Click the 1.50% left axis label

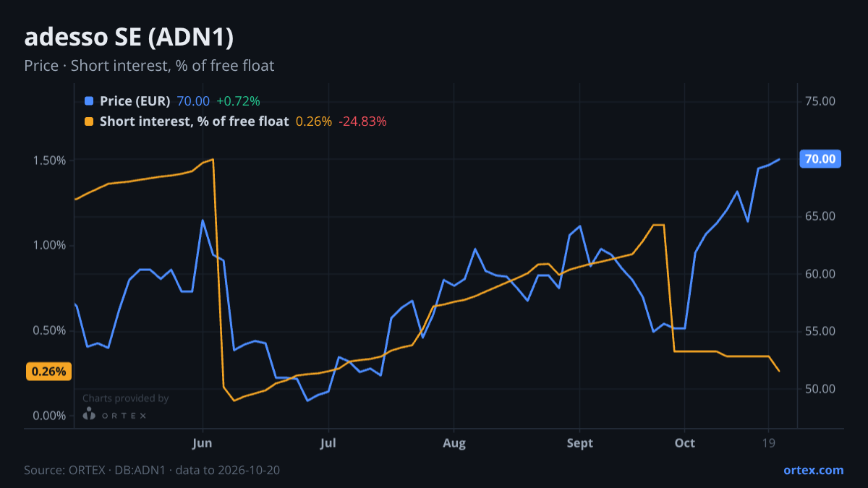point(48,160)
